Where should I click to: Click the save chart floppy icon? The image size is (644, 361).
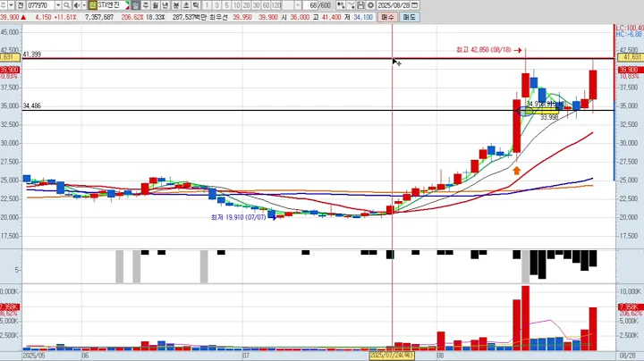coord(360,5)
